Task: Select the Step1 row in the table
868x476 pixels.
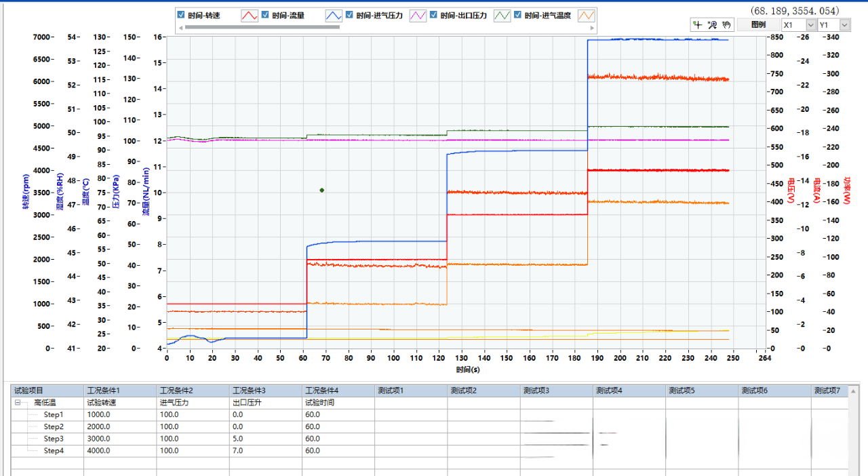Action: coord(52,414)
